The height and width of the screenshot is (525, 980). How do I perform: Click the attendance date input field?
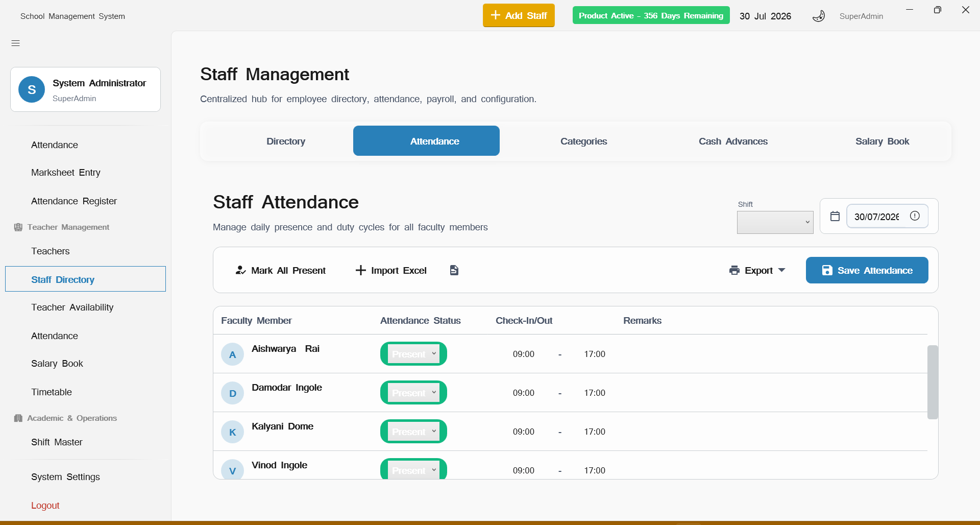[887, 216]
